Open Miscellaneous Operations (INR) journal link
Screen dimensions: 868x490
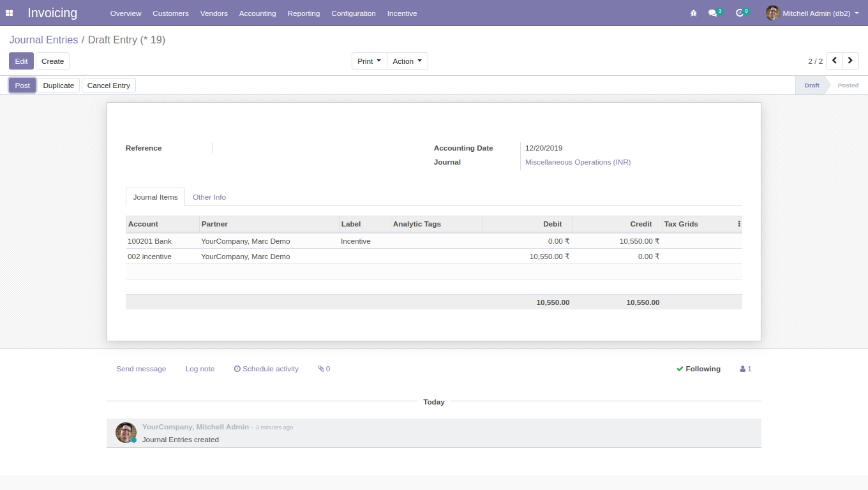pyautogui.click(x=578, y=162)
